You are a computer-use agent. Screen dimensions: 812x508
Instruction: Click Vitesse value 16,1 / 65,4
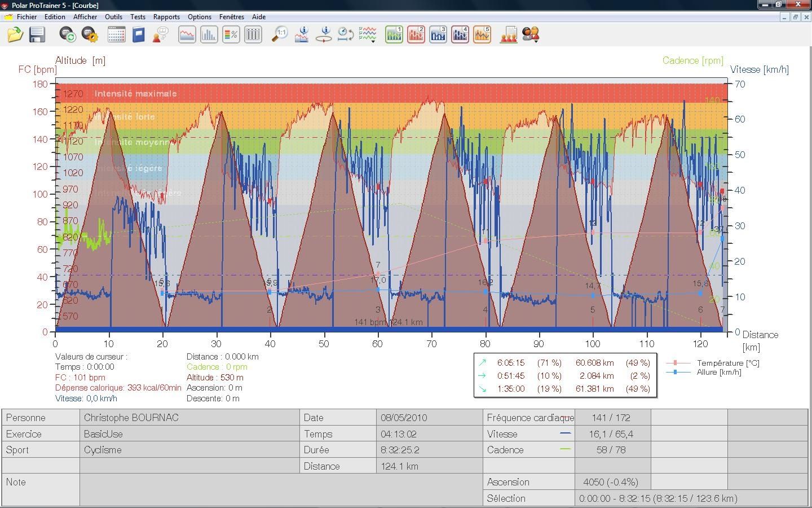(611, 434)
